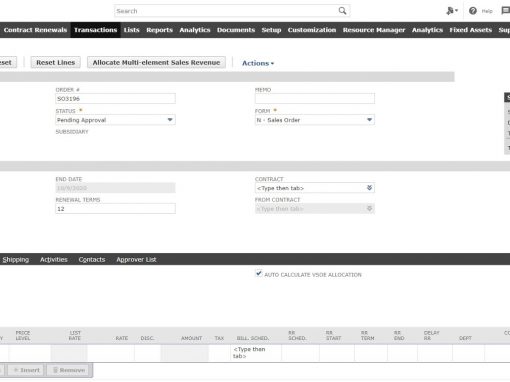Open the Resource Manager menu
This screenshot has height=382, width=510.
click(x=374, y=30)
